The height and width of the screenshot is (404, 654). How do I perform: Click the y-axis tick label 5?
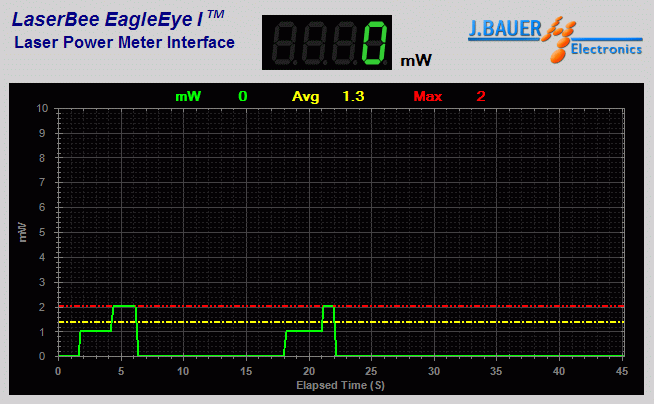(42, 232)
